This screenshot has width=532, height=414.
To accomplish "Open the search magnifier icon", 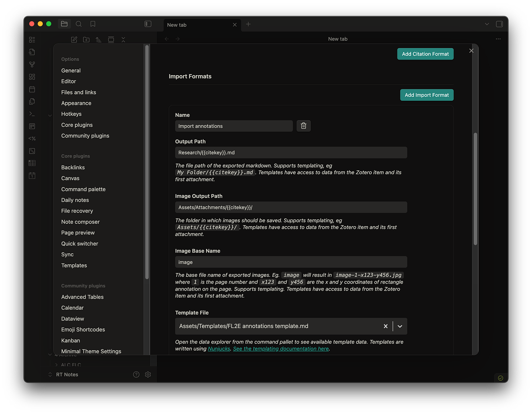I will point(79,24).
